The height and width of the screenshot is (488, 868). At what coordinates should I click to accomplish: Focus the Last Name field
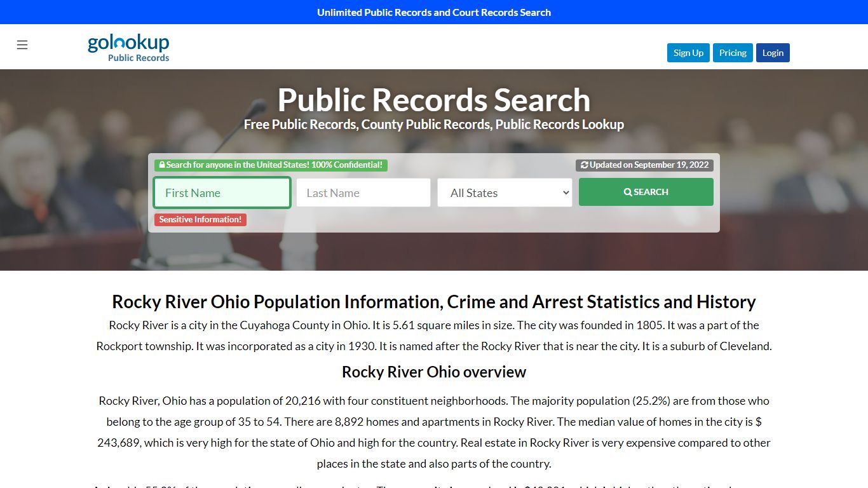(x=363, y=193)
